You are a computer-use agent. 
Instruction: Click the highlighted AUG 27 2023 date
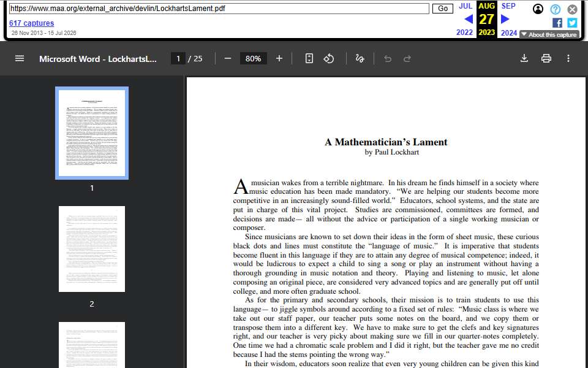click(x=486, y=19)
